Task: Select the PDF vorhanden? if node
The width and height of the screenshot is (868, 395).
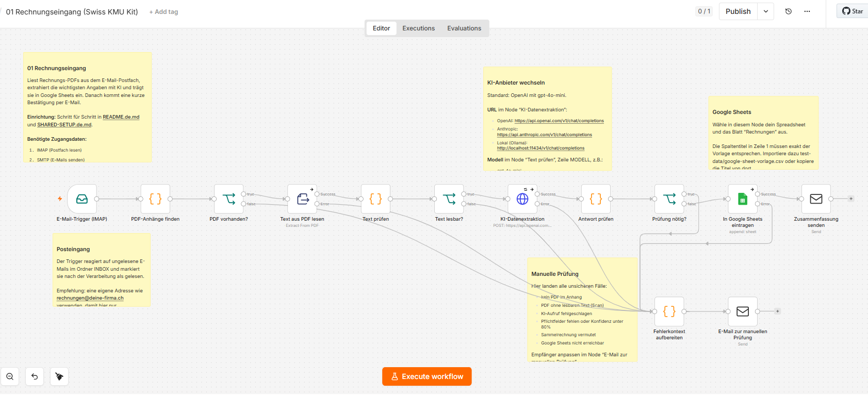Action: click(228, 199)
